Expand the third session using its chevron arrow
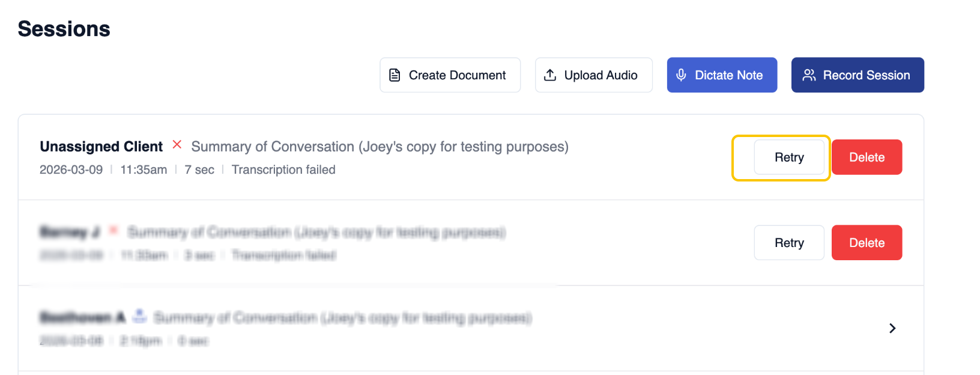980x375 pixels. tap(892, 328)
